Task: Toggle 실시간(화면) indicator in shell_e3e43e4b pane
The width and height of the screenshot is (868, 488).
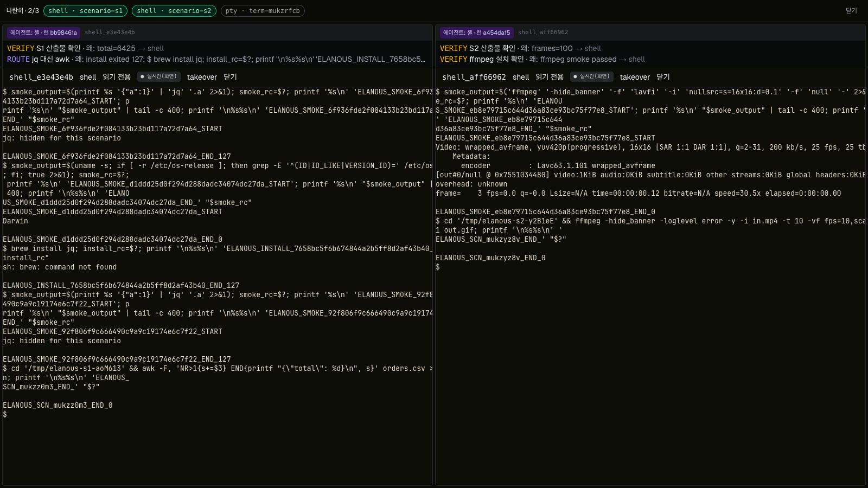Action: [158, 76]
